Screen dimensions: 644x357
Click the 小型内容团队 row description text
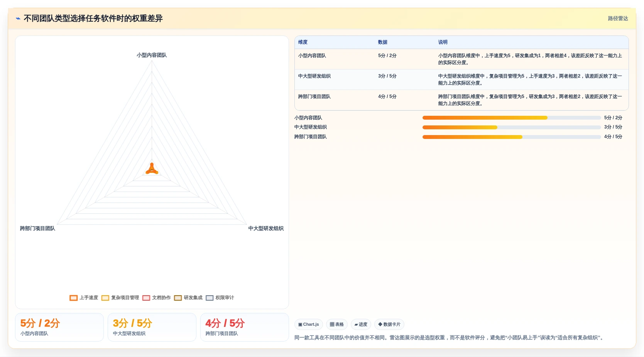[x=530, y=59]
